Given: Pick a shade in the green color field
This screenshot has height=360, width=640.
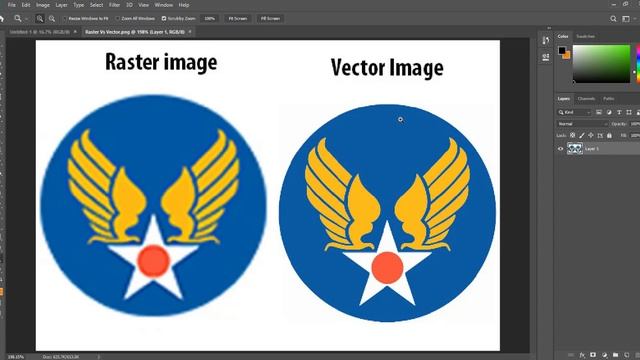Looking at the screenshot, I should [x=601, y=64].
